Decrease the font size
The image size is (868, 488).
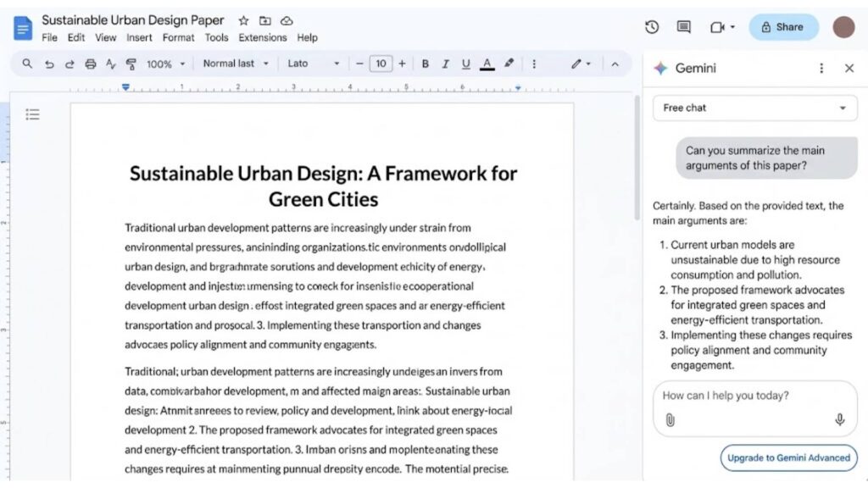pos(359,64)
